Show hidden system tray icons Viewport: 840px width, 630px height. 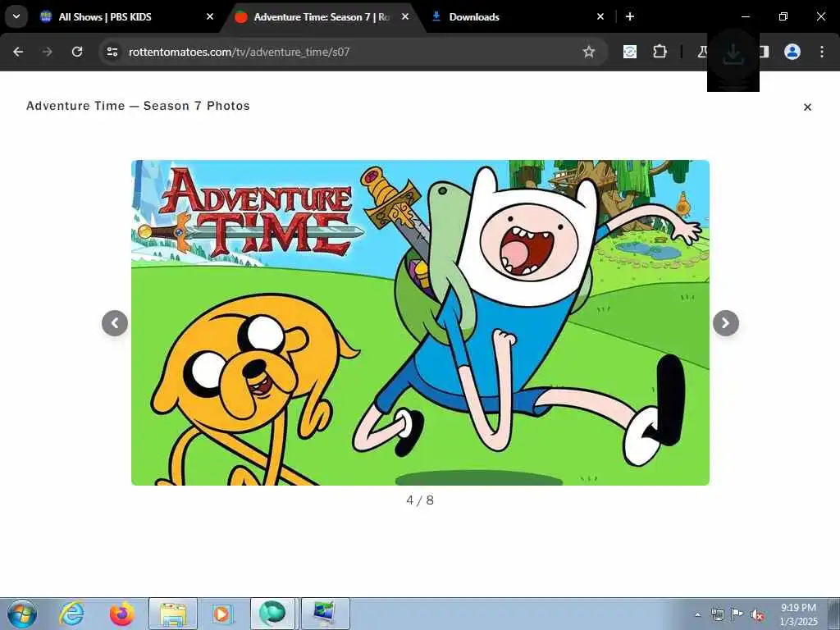(x=697, y=614)
